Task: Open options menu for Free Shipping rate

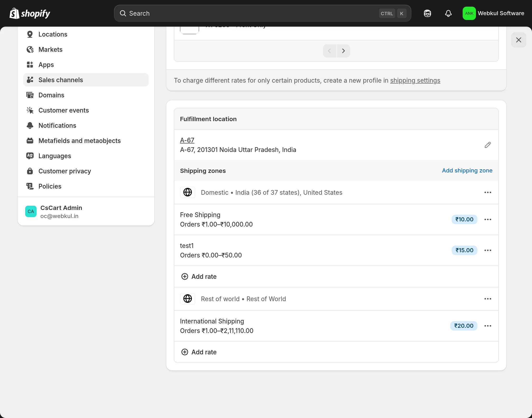Action: tap(487, 219)
